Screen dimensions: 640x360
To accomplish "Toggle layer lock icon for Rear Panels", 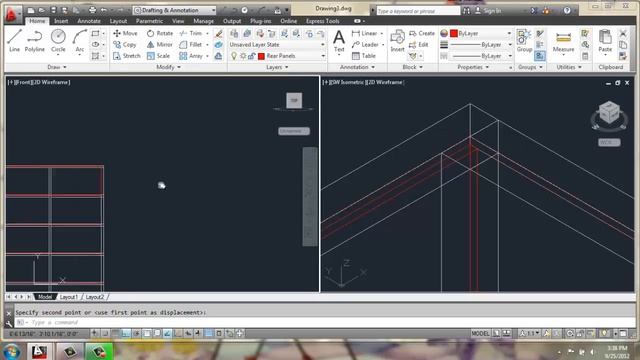I will tap(251, 56).
